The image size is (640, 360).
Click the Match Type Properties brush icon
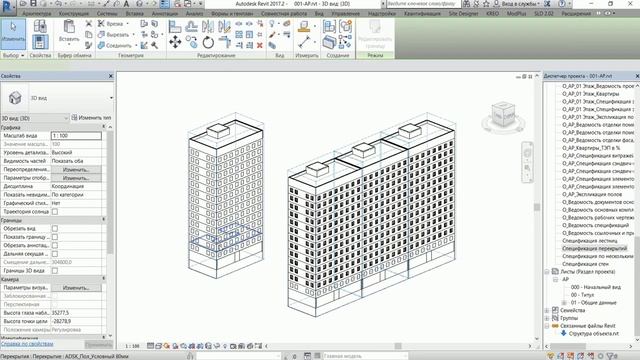tap(89, 45)
